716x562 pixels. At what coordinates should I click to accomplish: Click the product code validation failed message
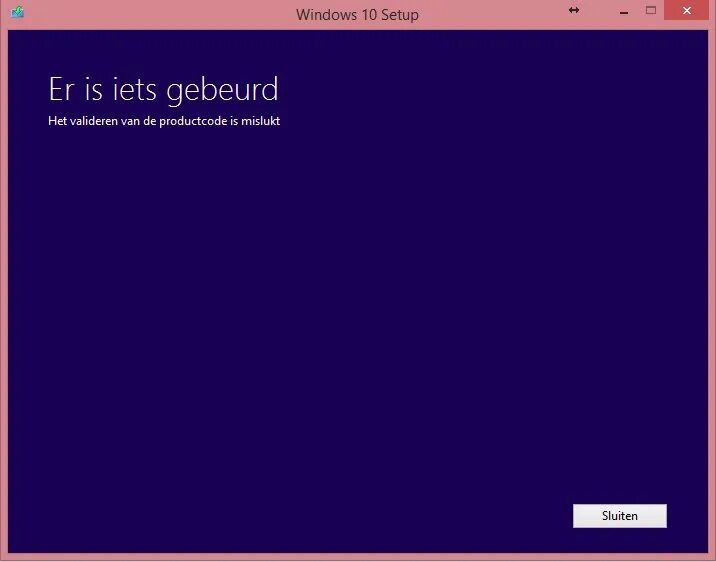point(164,121)
